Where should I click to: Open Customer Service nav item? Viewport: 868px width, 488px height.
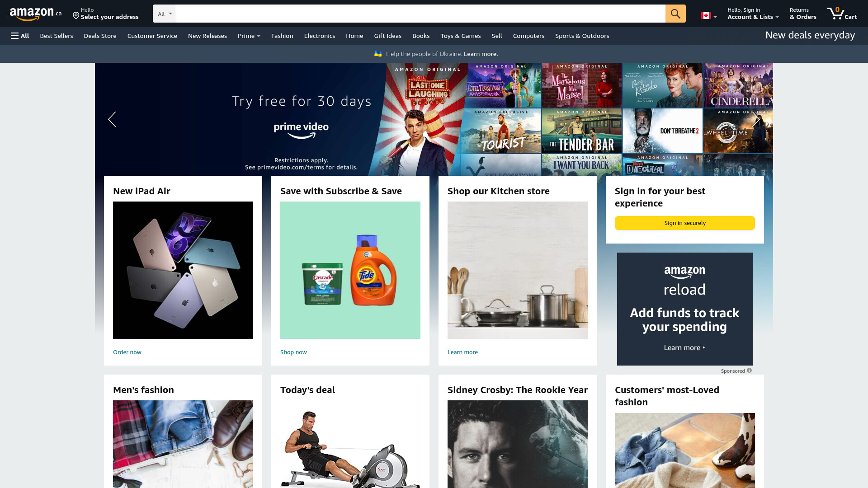(x=152, y=36)
